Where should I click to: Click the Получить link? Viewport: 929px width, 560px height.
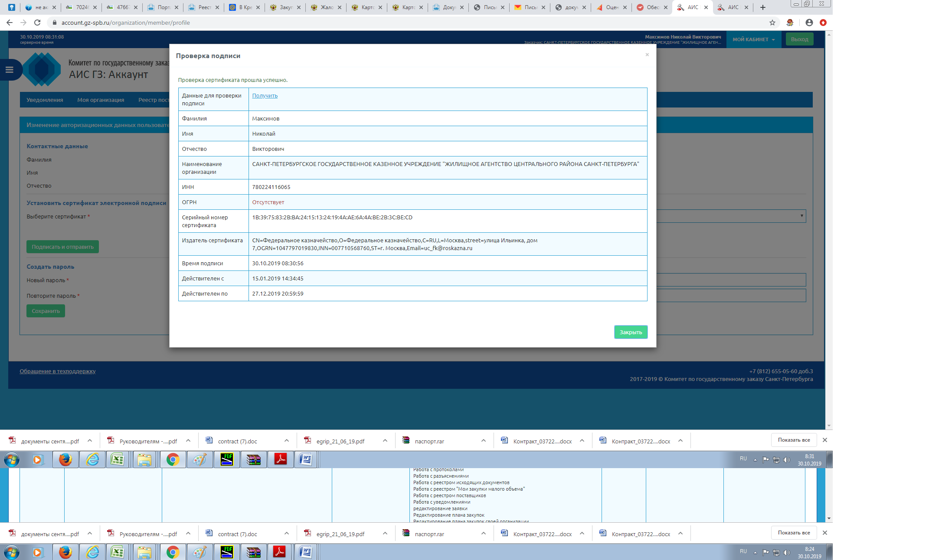pyautogui.click(x=265, y=96)
